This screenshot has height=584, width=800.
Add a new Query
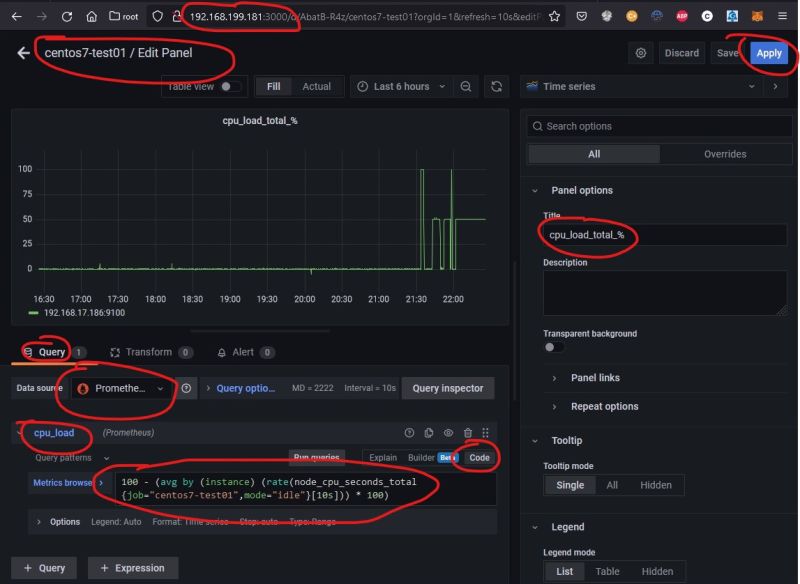(44, 568)
